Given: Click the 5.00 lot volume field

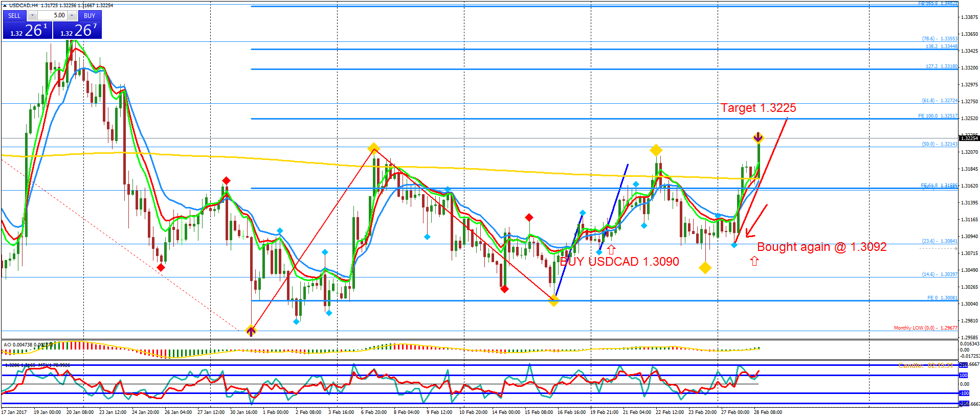Looking at the screenshot, I should (x=52, y=16).
